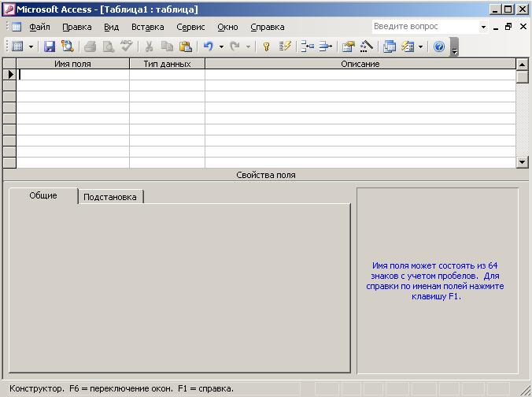Open the Undo history dropdown arrow
This screenshot has height=397, width=532.
221,46
